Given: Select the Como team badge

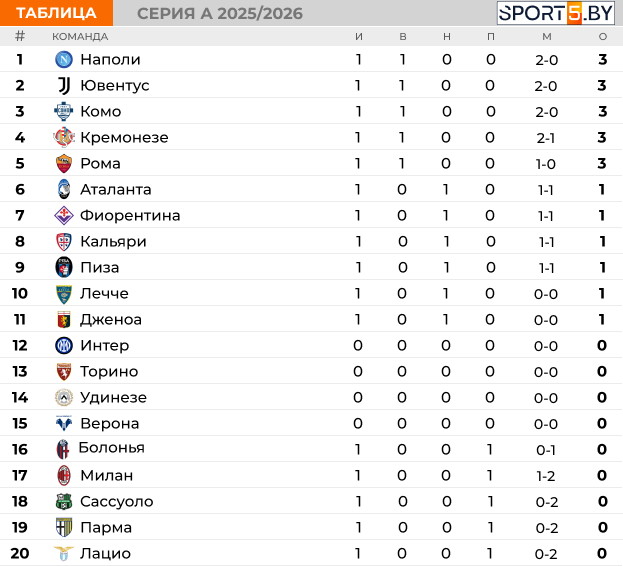Looking at the screenshot, I should pos(64,112).
